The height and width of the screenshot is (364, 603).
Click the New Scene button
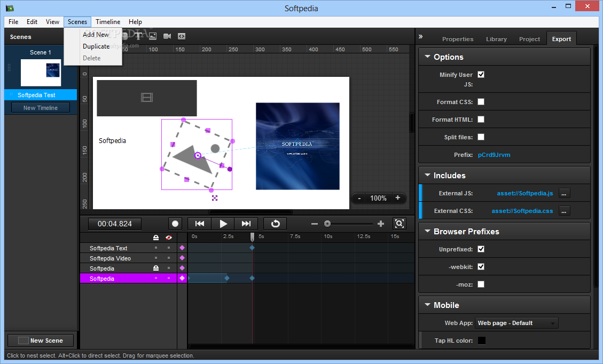pos(41,341)
